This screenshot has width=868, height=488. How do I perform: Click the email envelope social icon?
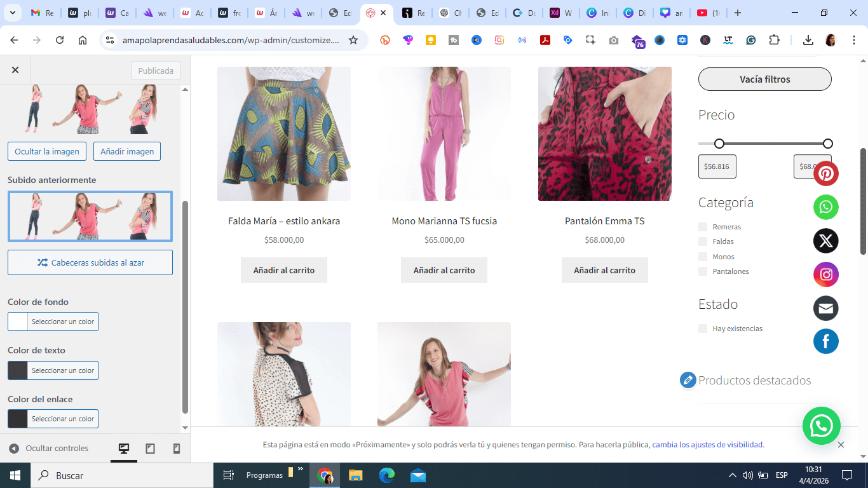click(826, 308)
